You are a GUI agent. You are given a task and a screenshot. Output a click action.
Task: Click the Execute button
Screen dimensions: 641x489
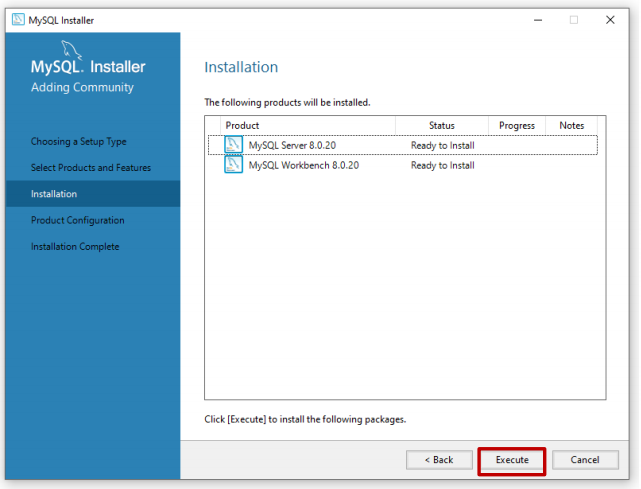tap(512, 460)
